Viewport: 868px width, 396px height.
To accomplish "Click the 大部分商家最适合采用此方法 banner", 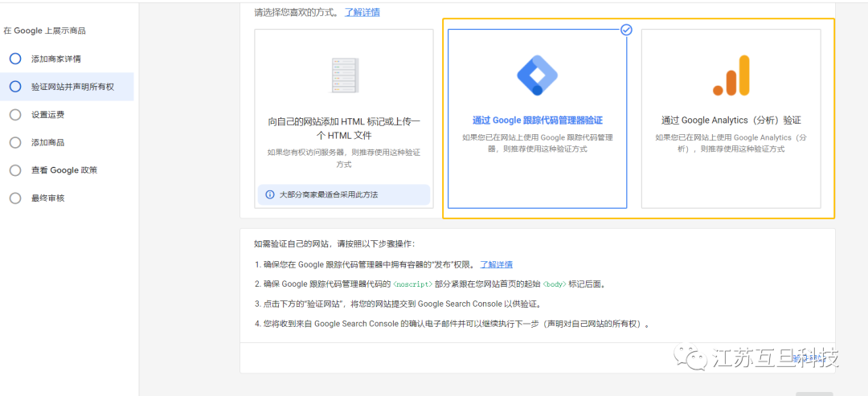I will point(344,194).
